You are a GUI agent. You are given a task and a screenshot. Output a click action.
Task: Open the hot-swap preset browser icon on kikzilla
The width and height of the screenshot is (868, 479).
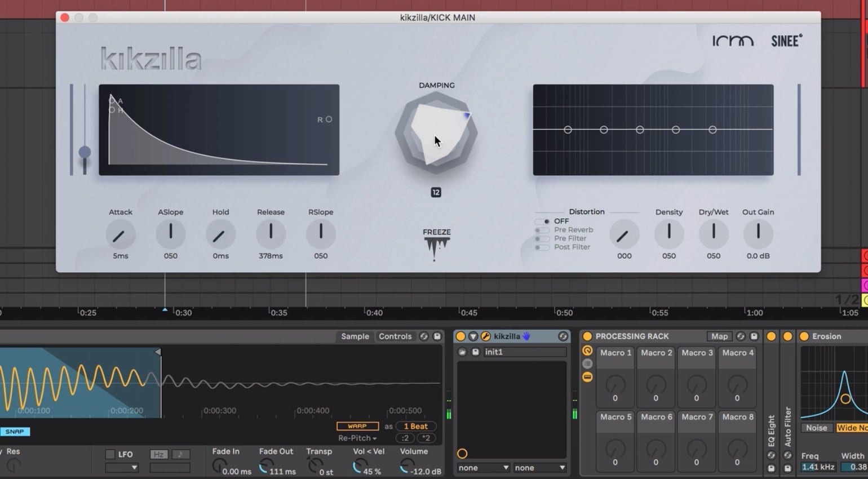pyautogui.click(x=463, y=351)
